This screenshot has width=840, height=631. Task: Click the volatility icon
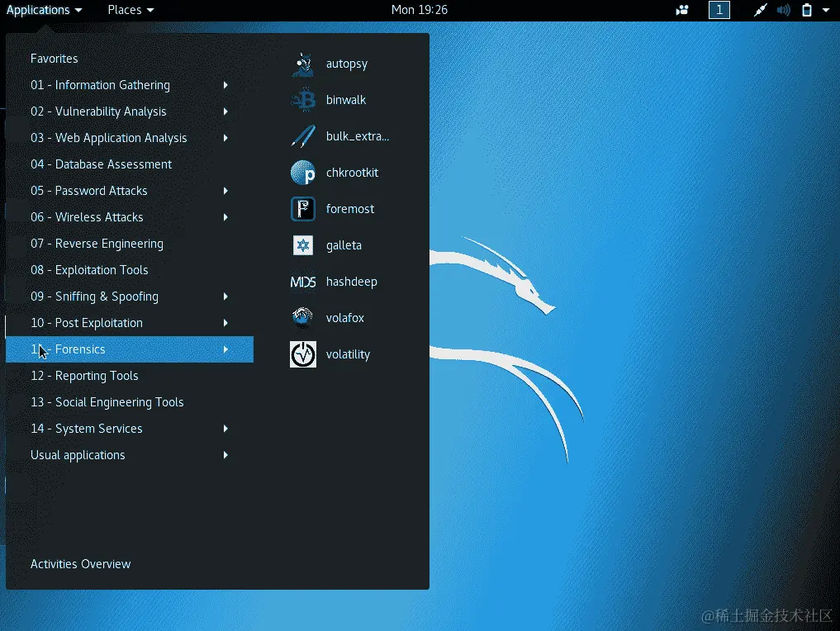tap(302, 354)
